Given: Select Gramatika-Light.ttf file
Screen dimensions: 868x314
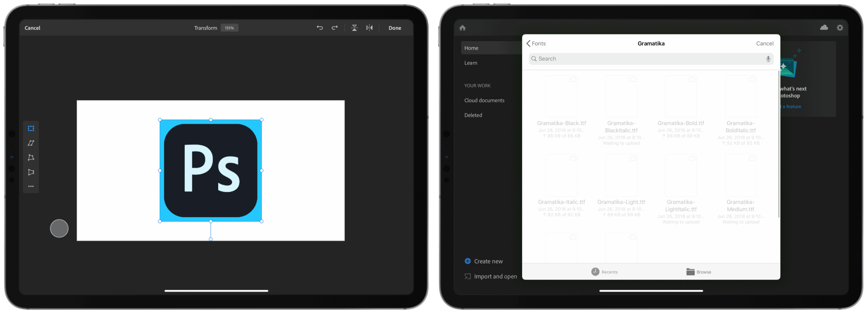Looking at the screenshot, I should [621, 186].
